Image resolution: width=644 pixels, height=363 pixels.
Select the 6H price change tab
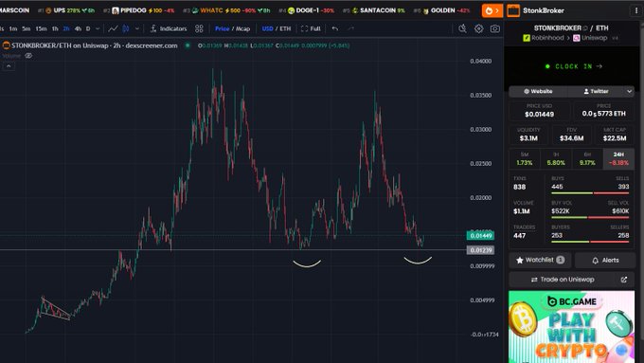pyautogui.click(x=587, y=158)
